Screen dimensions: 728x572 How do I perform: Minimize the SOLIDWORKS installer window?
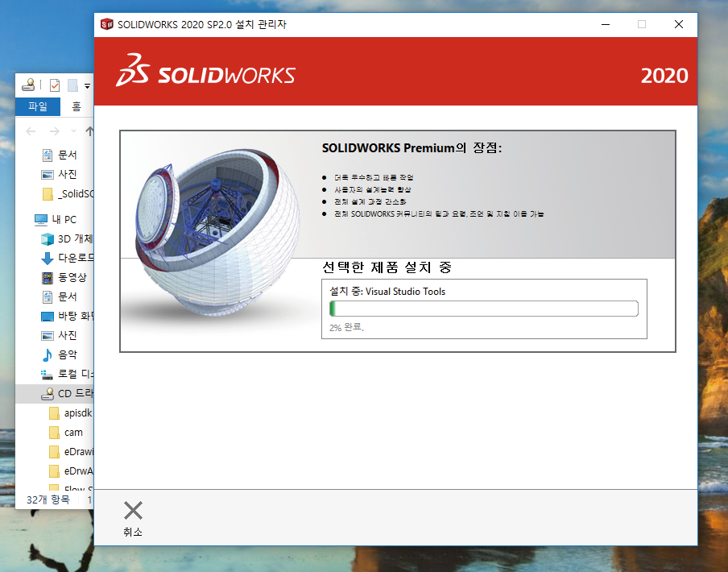[x=606, y=24]
